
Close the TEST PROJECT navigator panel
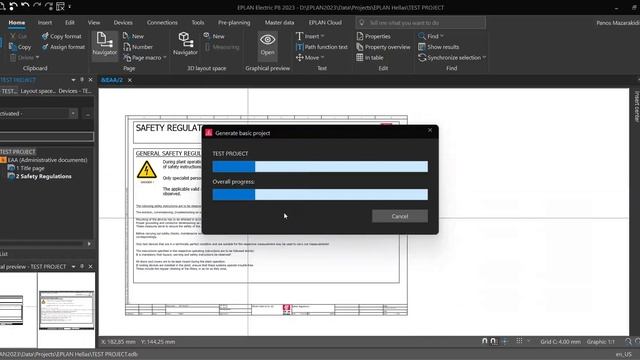pyautogui.click(x=91, y=80)
